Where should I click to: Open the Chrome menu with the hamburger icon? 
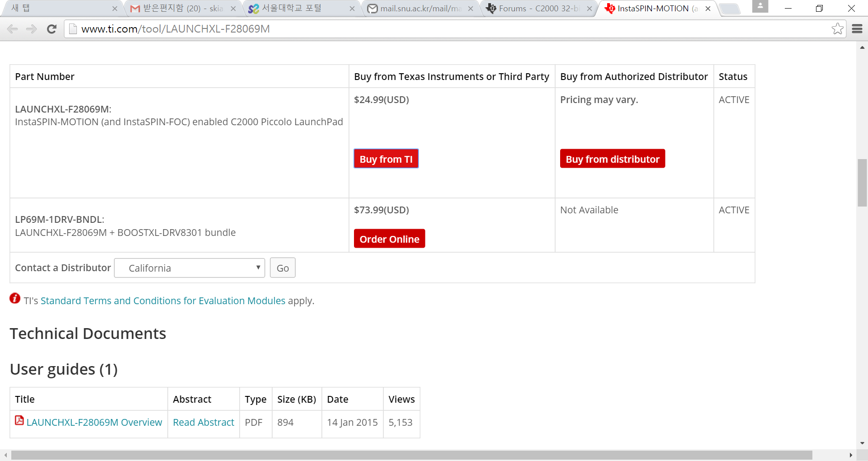point(858,28)
